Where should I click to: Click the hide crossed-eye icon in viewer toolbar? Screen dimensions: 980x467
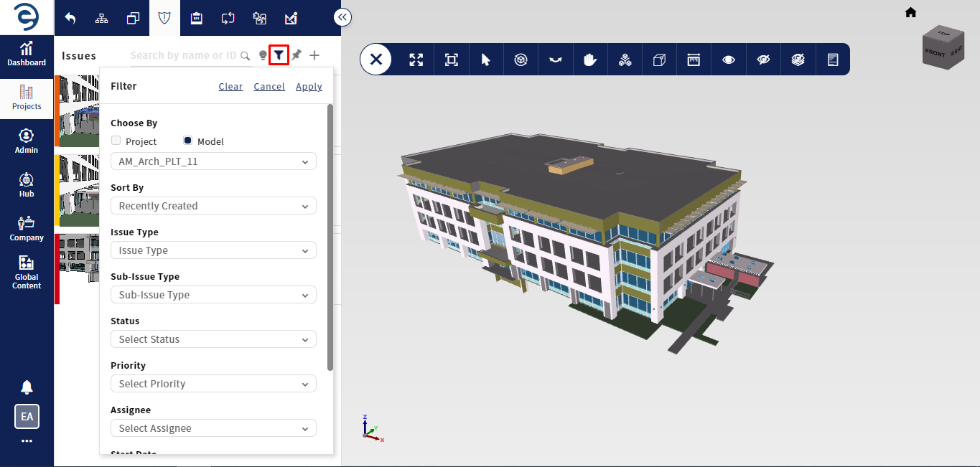(x=763, y=60)
